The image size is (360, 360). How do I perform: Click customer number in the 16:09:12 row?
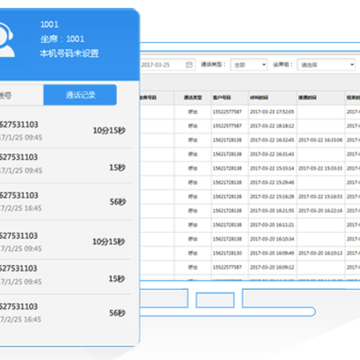[227, 267]
